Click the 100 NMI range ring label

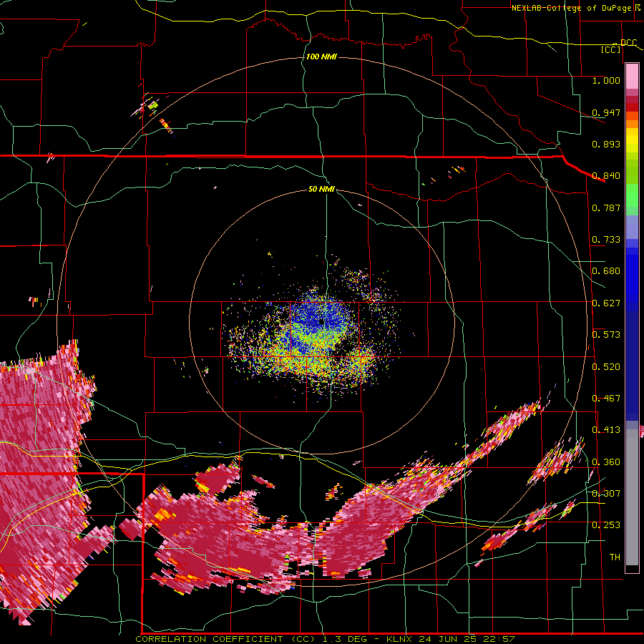321,57
